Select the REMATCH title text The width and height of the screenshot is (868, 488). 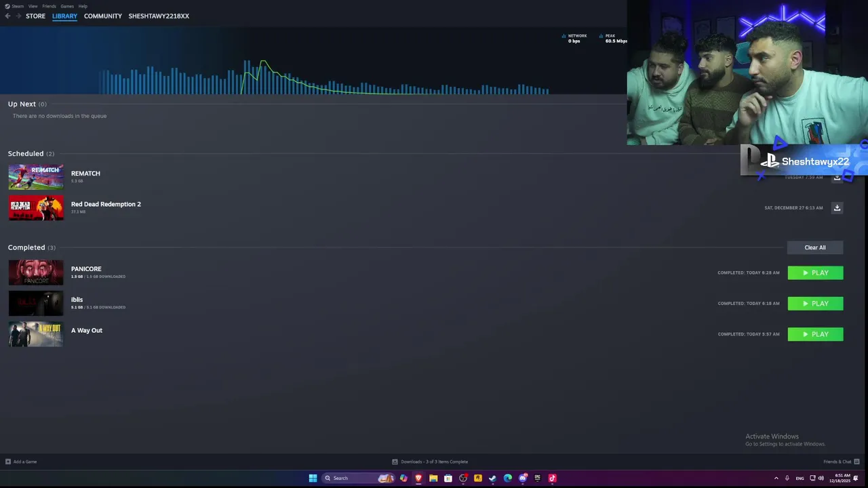(x=85, y=174)
